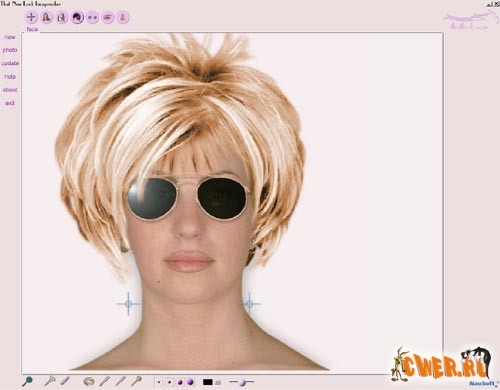Choose the smallest brush size dot
The width and height of the screenshot is (500, 390).
click(159, 382)
